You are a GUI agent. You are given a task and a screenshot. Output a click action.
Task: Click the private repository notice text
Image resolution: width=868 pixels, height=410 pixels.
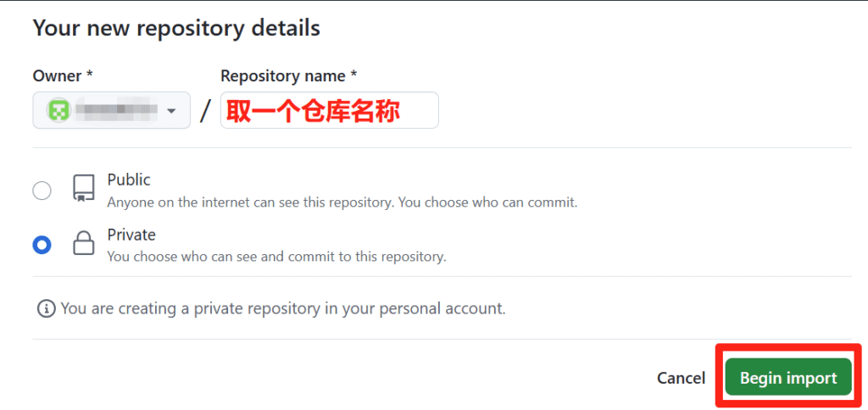point(283,308)
